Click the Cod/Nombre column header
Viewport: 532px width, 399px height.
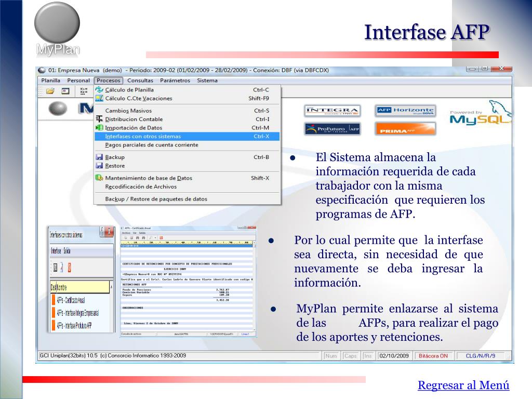click(x=79, y=287)
